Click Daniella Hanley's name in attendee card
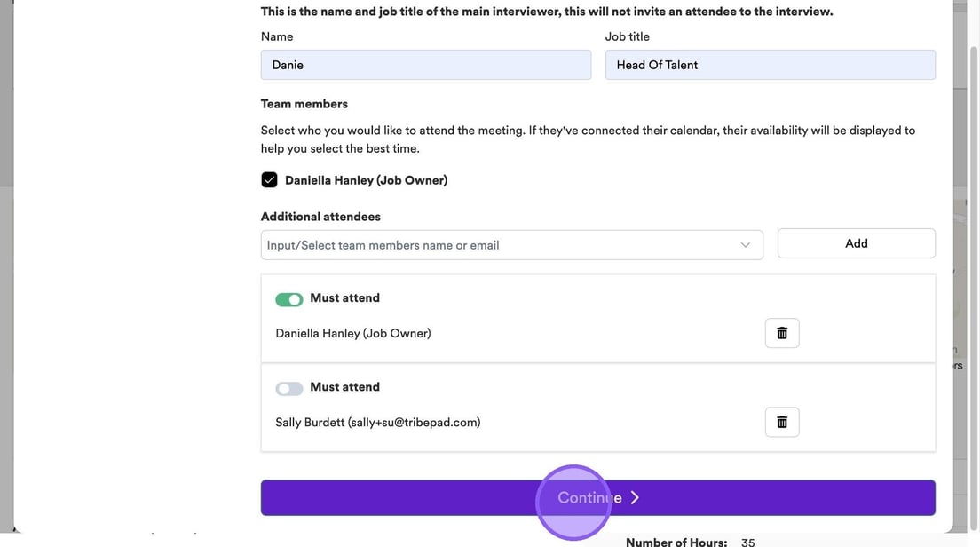The width and height of the screenshot is (980, 547). click(x=352, y=334)
